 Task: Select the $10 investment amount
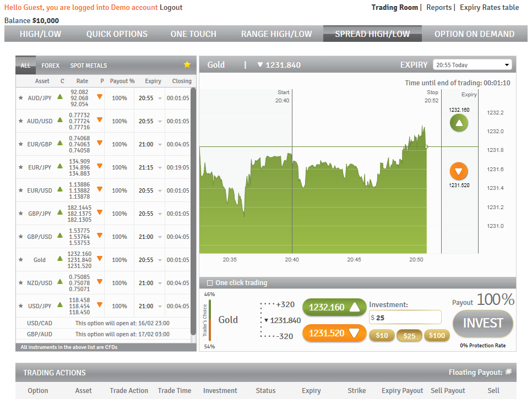click(382, 336)
